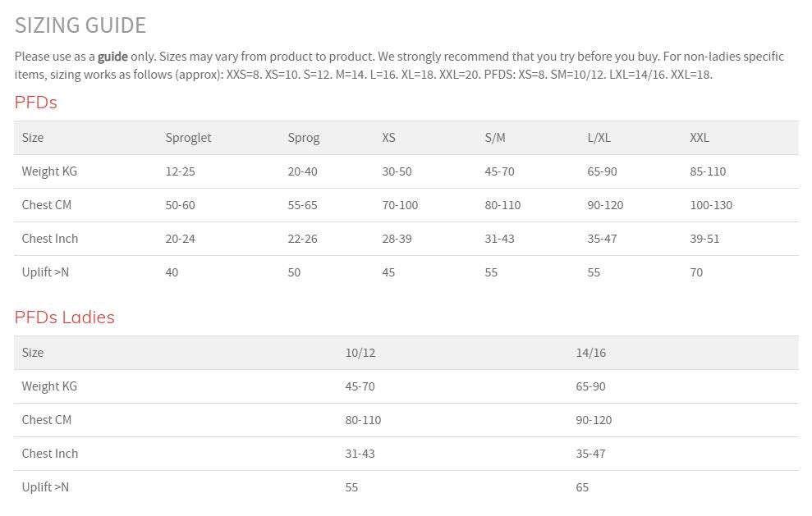
Task: Click the XXL chest inch value 39-51
Action: point(704,239)
